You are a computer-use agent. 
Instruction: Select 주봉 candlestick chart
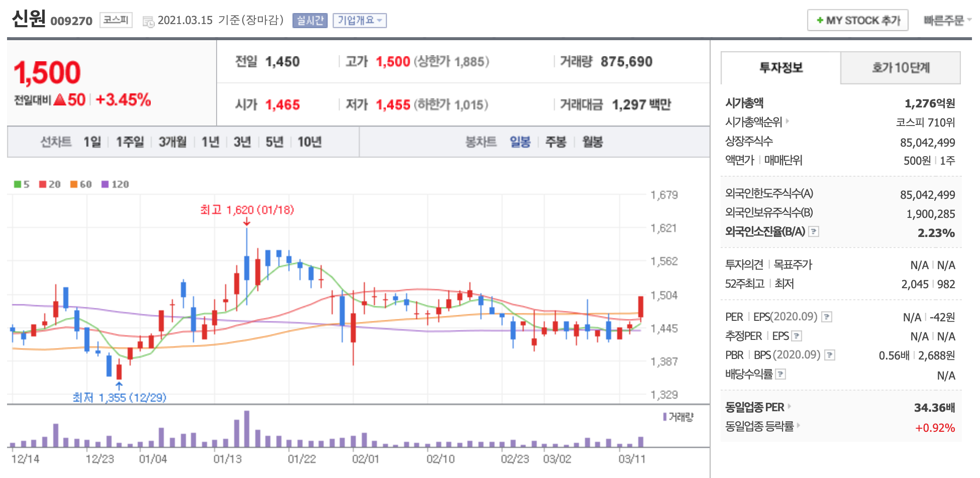(556, 142)
